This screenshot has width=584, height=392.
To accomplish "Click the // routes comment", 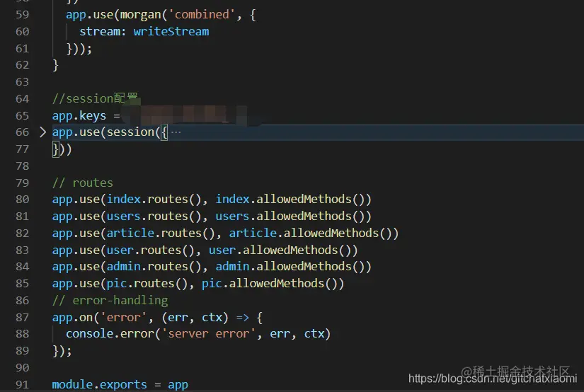I will pyautogui.click(x=82, y=183).
